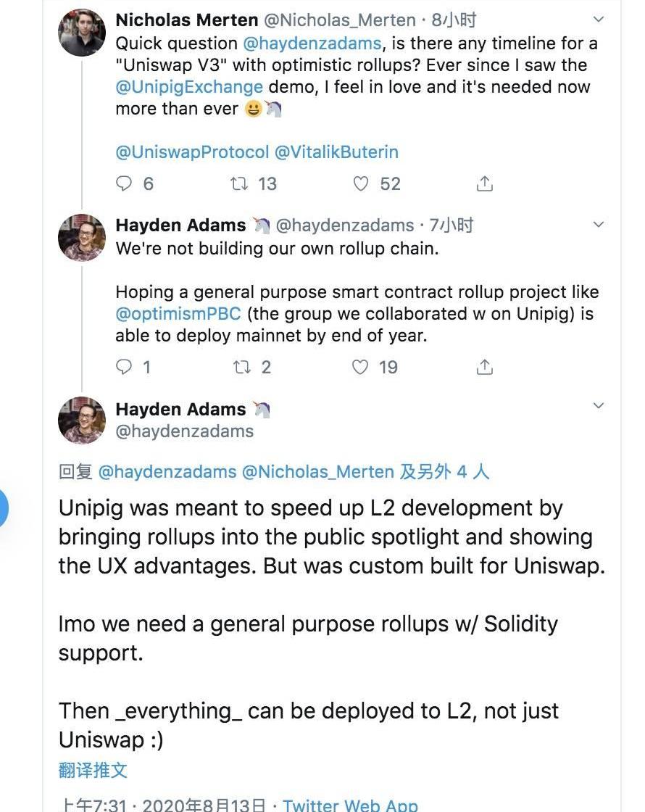The height and width of the screenshot is (812, 645).
Task: Open chevron menu on Nicholas Merten's tweet
Action: tap(599, 19)
